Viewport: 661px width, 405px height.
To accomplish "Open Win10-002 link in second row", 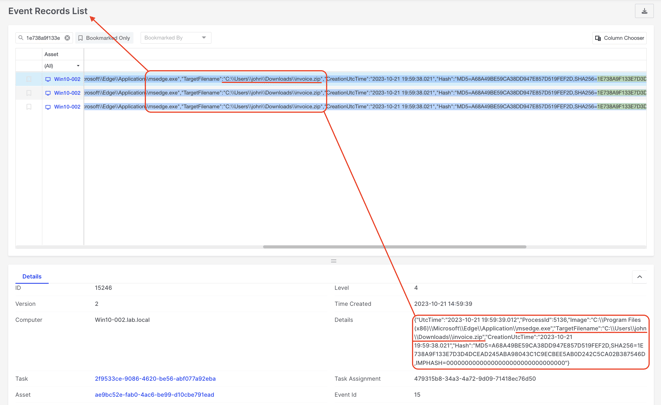I will coord(67,93).
